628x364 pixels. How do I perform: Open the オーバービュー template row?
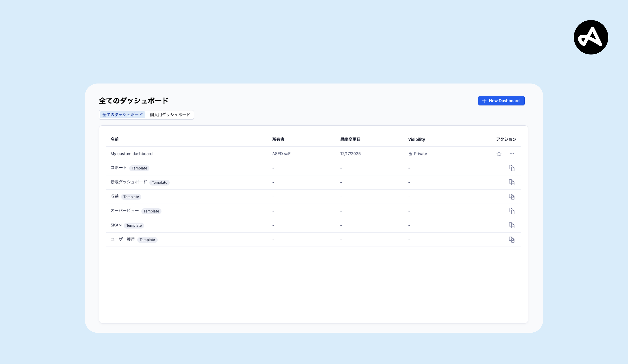[124, 211]
